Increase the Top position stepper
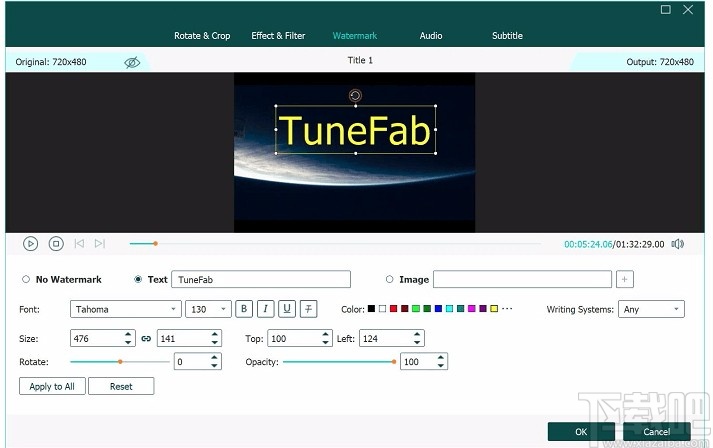Image resolution: width=713 pixels, height=448 pixels. (325, 334)
